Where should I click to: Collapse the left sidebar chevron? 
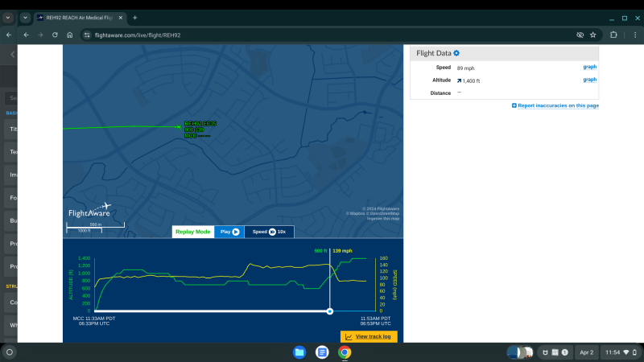[13, 54]
